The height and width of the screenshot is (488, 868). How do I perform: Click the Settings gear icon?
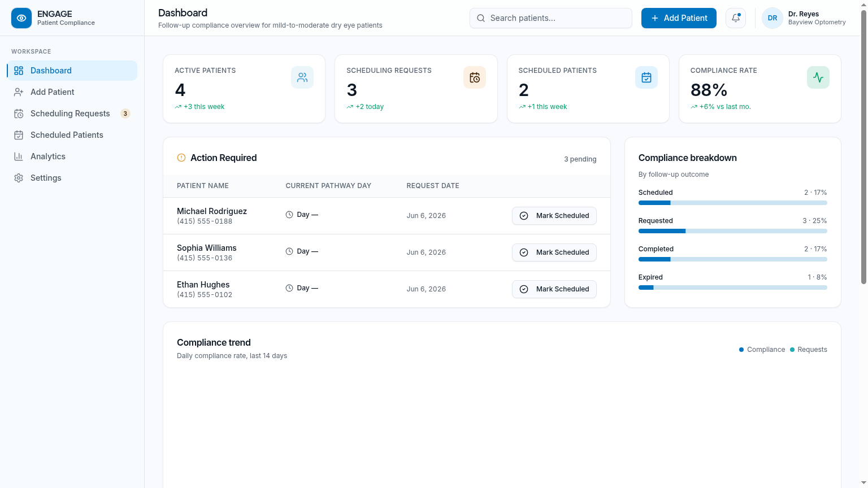19,178
